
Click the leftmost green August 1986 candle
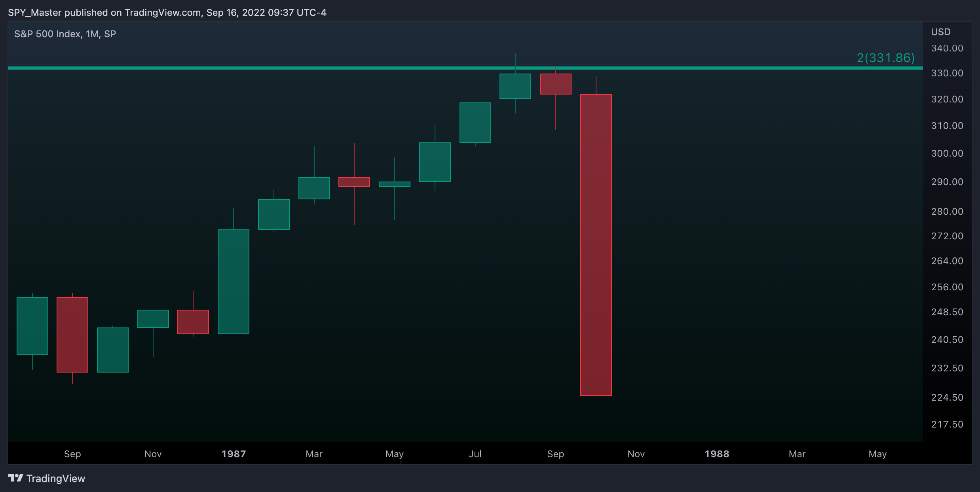[32, 326]
